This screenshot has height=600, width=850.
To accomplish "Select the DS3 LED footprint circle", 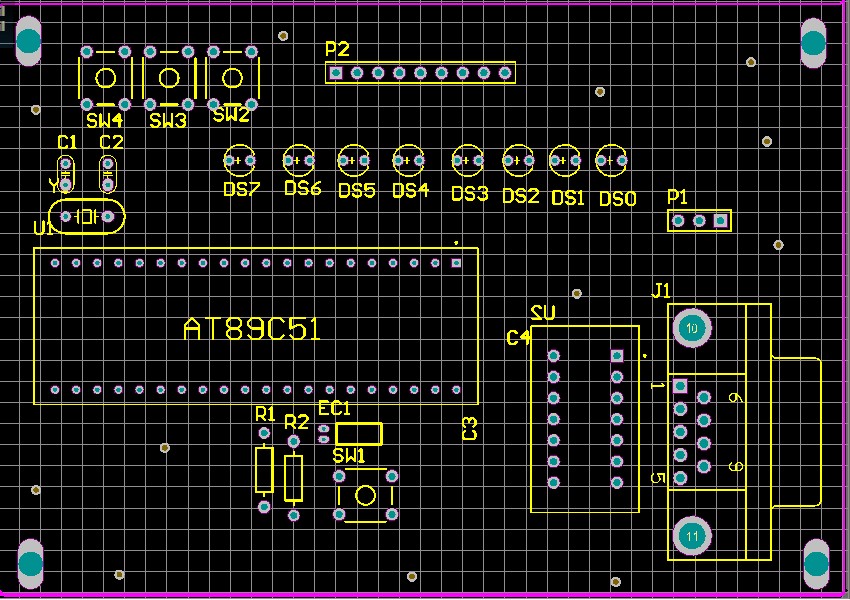I will (468, 160).
